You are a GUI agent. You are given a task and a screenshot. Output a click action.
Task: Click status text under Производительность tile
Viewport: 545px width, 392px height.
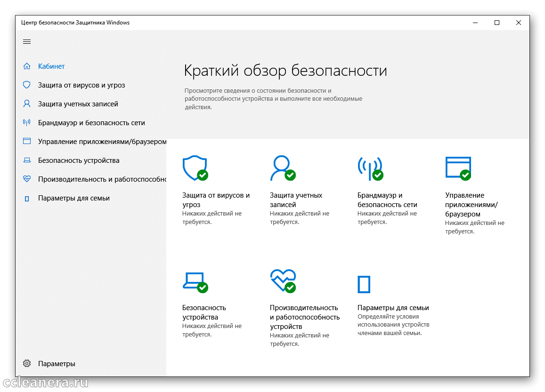click(299, 340)
